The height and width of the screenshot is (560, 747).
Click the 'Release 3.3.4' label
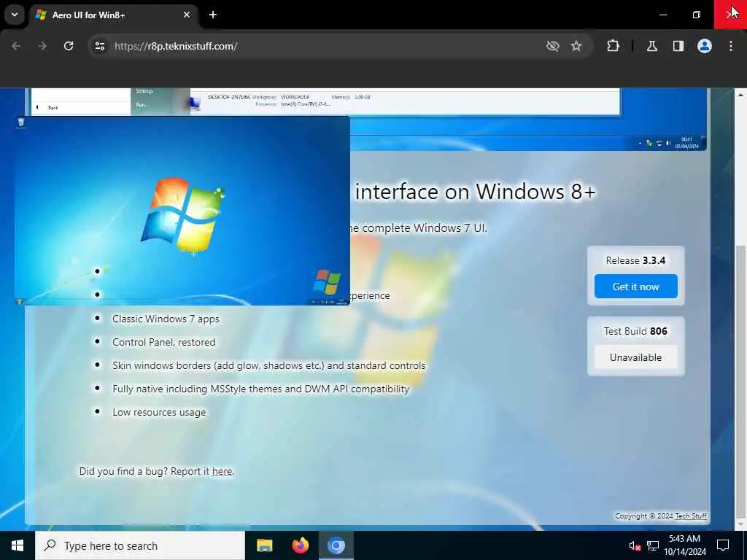click(635, 260)
